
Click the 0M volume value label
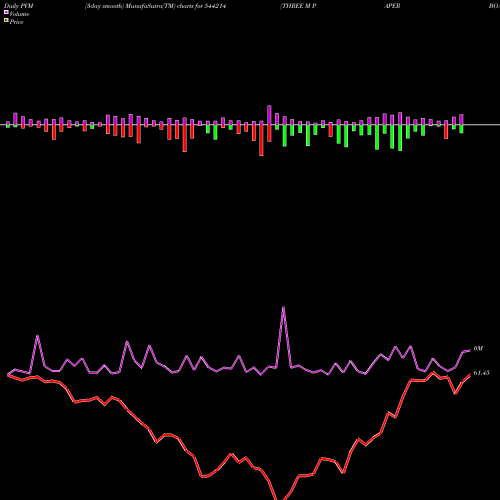pos(478,348)
